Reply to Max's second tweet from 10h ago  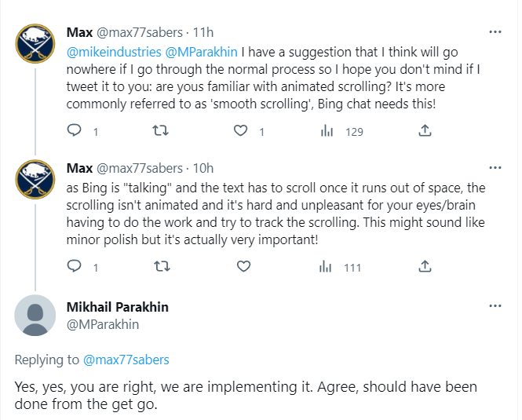pyautogui.click(x=75, y=266)
